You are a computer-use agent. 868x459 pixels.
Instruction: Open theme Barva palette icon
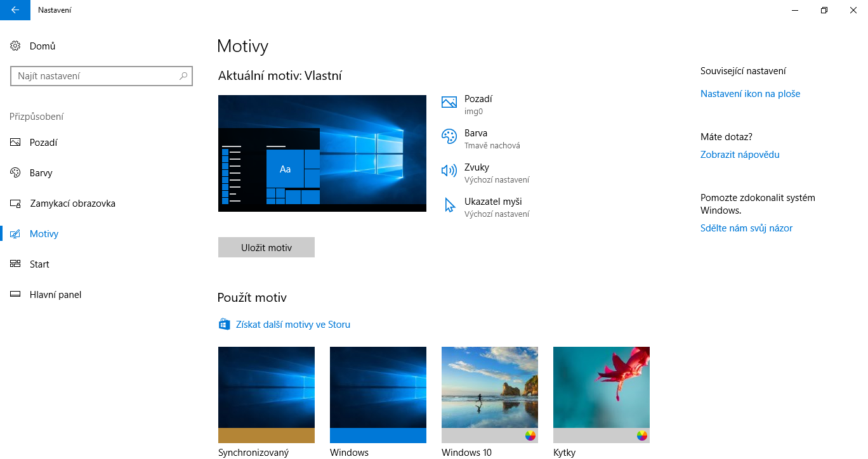(449, 136)
